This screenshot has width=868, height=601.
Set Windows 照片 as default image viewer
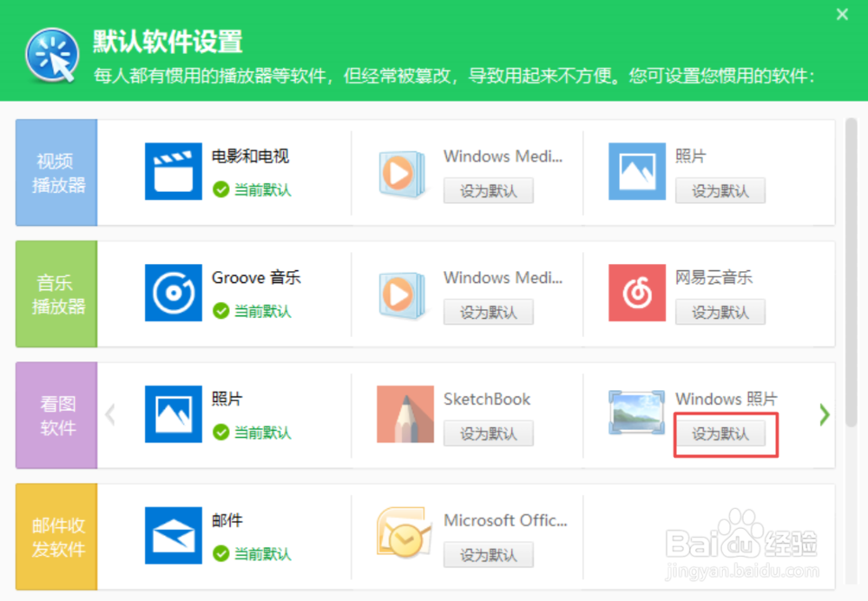[x=720, y=433]
